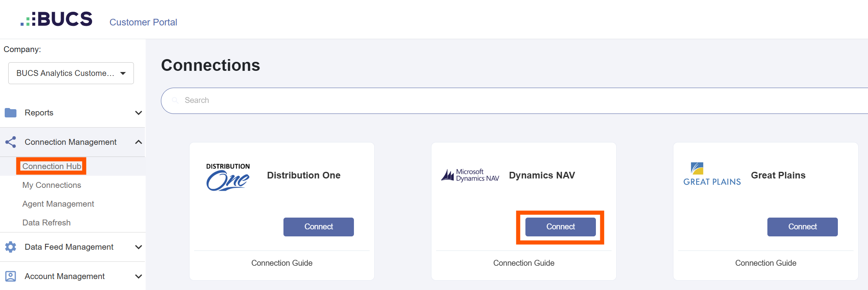Screen dimensions: 868x290
Task: Connect to Dynamics NAV
Action: tap(561, 227)
